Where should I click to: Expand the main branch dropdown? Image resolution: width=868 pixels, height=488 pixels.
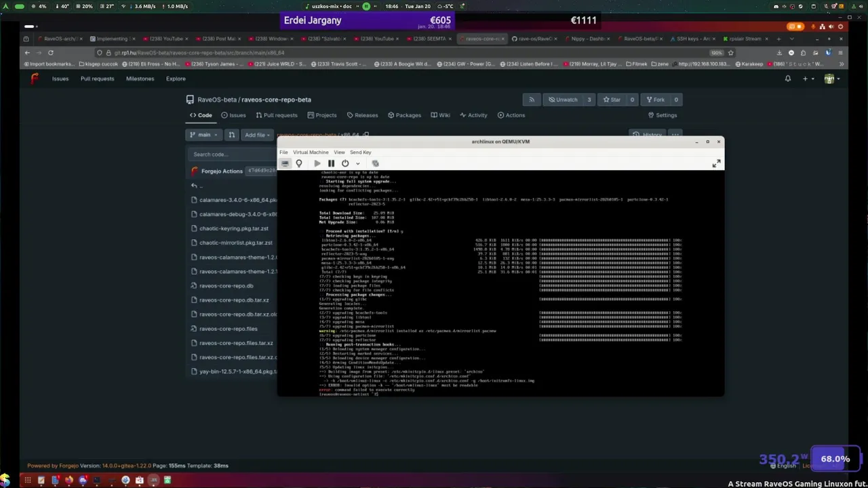(x=203, y=135)
